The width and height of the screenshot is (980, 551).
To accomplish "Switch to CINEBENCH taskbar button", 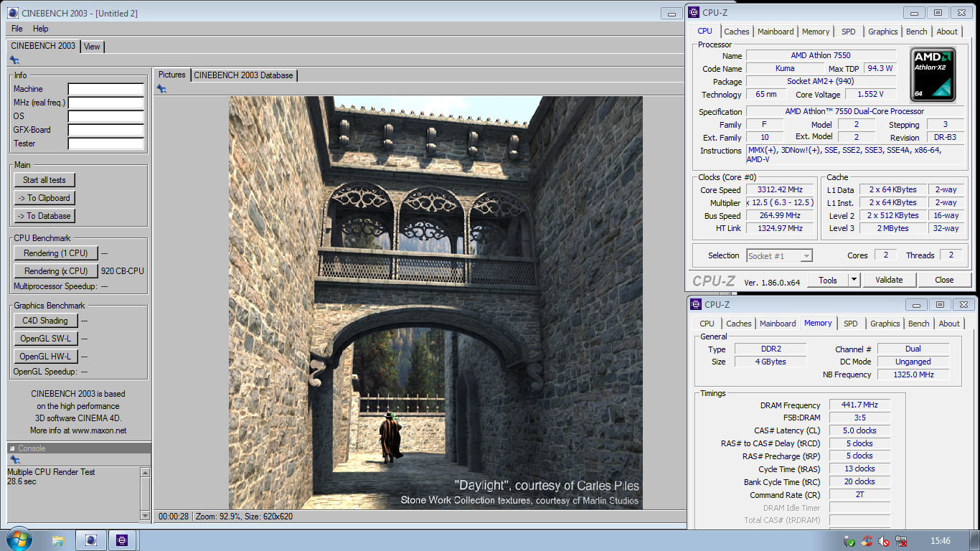I will tap(91, 540).
